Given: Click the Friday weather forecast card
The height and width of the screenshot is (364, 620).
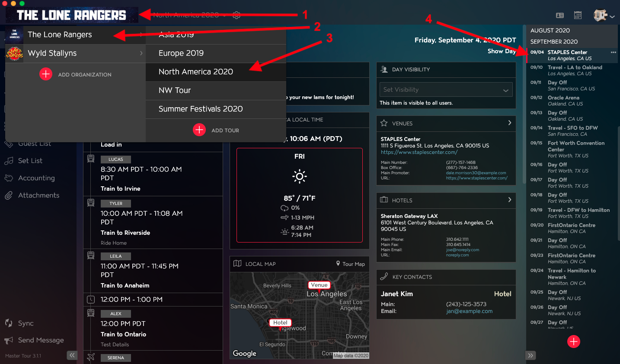Looking at the screenshot, I should pyautogui.click(x=300, y=195).
